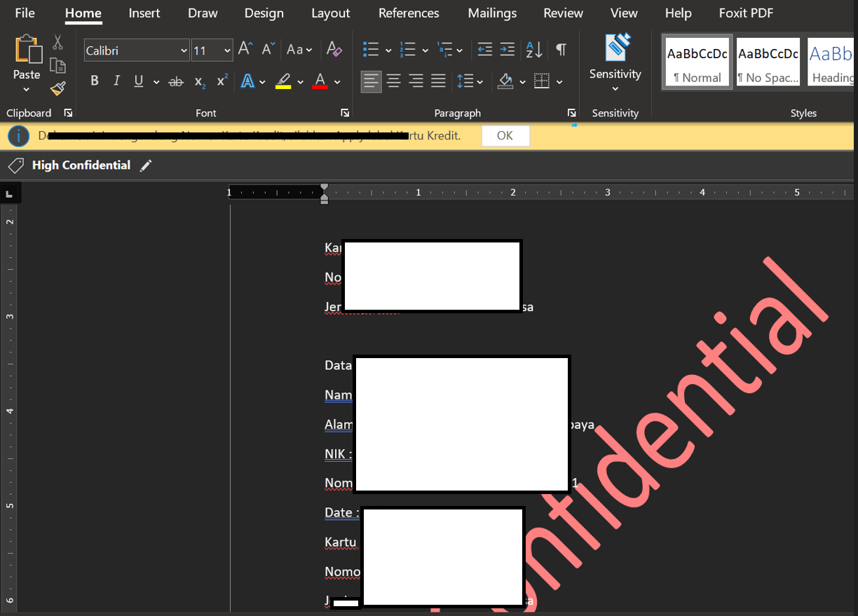Click the first-line indent ruler marker
Viewport: 858px width, 616px height.
(x=324, y=189)
